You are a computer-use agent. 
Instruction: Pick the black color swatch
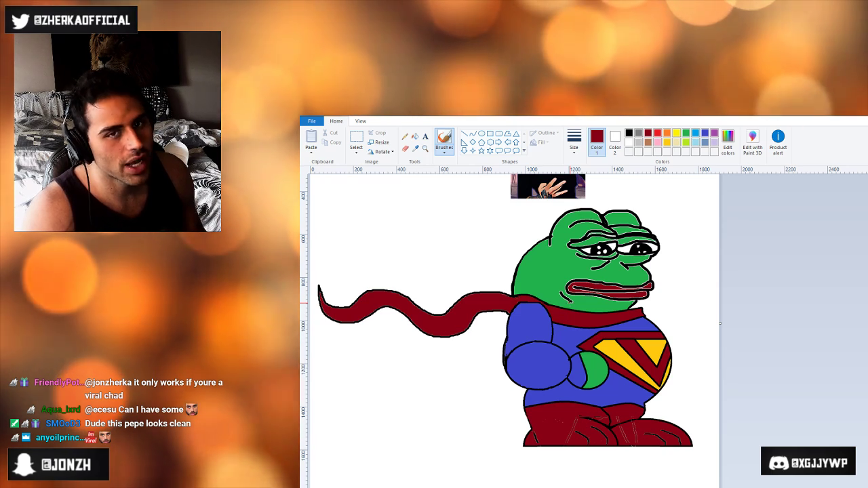point(629,133)
